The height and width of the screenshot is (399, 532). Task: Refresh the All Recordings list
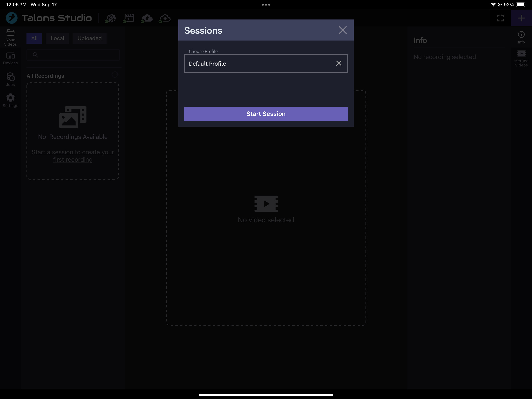[x=115, y=75]
